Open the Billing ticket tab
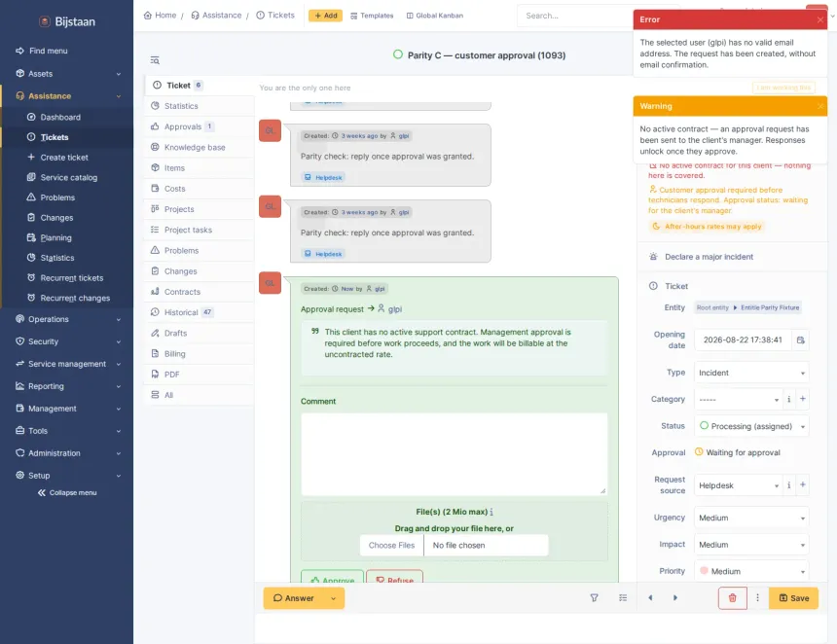 tap(199, 354)
